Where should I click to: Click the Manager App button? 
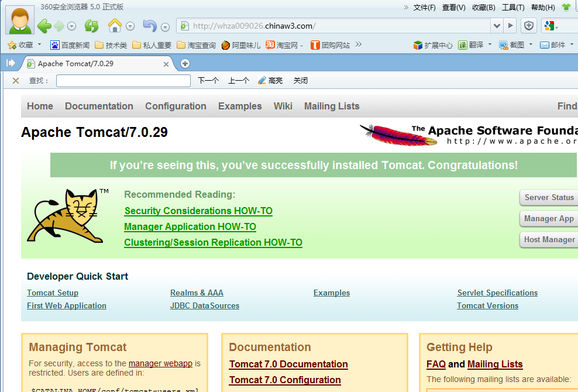tap(549, 219)
